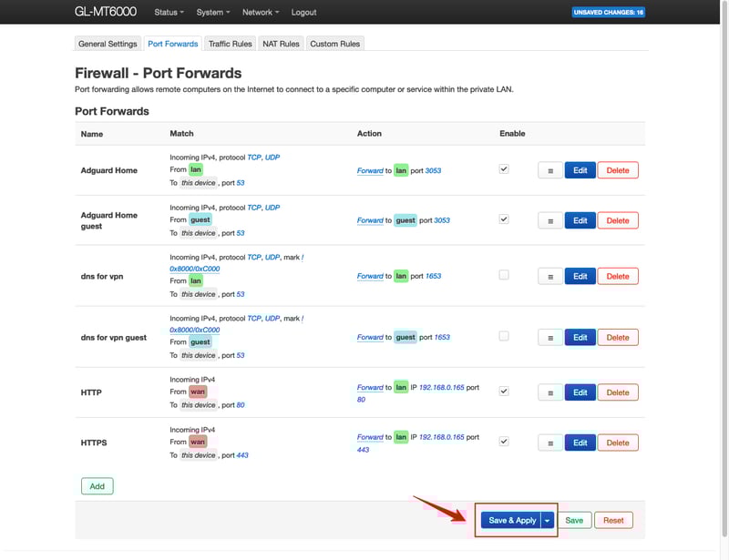Expand the Network menu
The width and height of the screenshot is (729, 560).
pyautogui.click(x=261, y=13)
